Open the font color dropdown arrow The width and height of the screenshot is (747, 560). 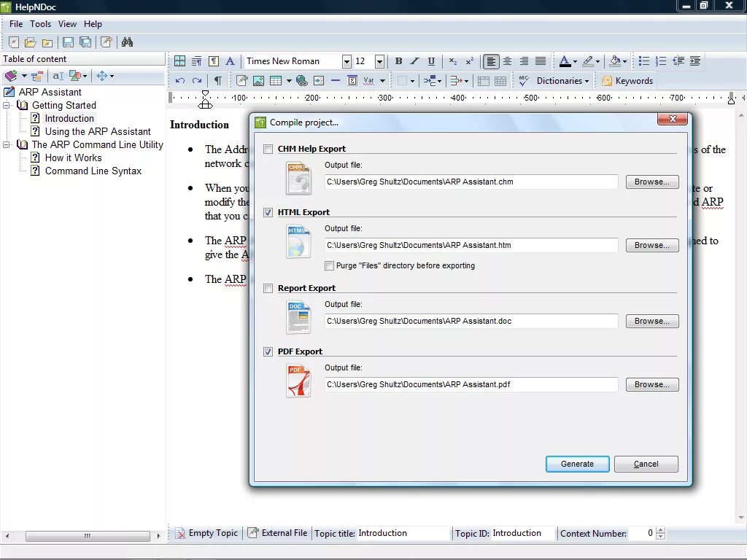[575, 61]
